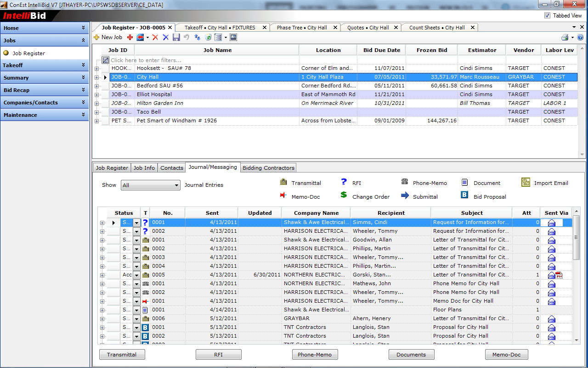The width and height of the screenshot is (588, 368).
Task: Click the recycle bin toolbar icon
Action: pos(208,37)
